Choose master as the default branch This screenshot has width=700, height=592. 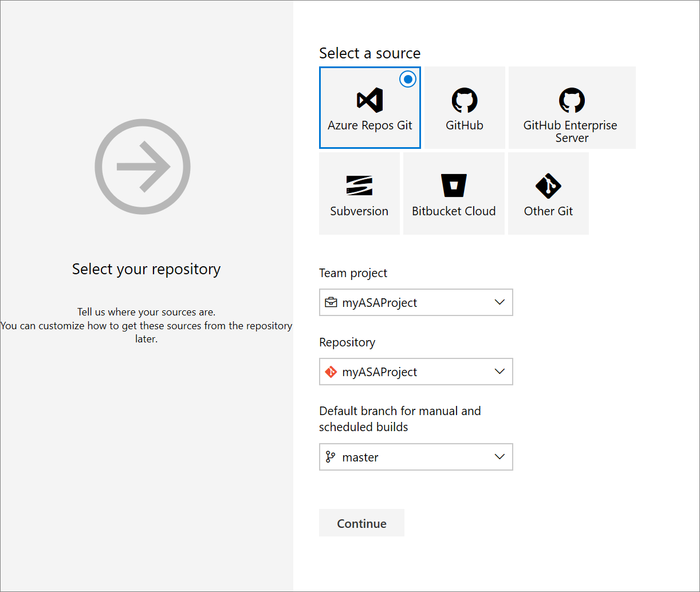pos(361,457)
